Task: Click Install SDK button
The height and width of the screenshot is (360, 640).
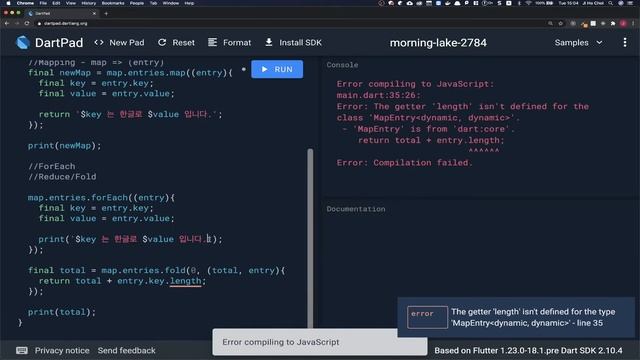Action: click(x=293, y=42)
